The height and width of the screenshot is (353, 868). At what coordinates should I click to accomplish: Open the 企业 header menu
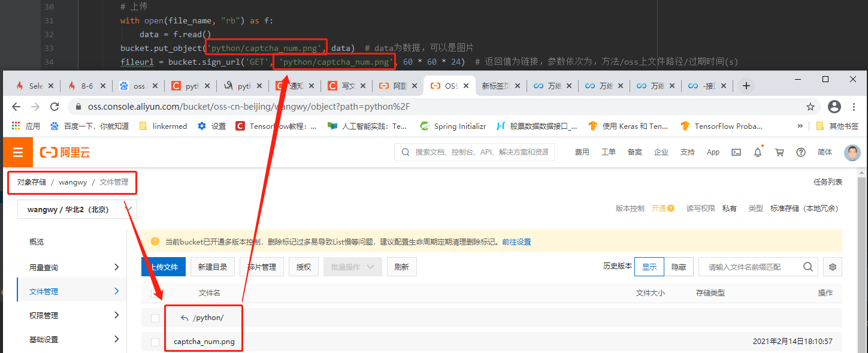661,152
